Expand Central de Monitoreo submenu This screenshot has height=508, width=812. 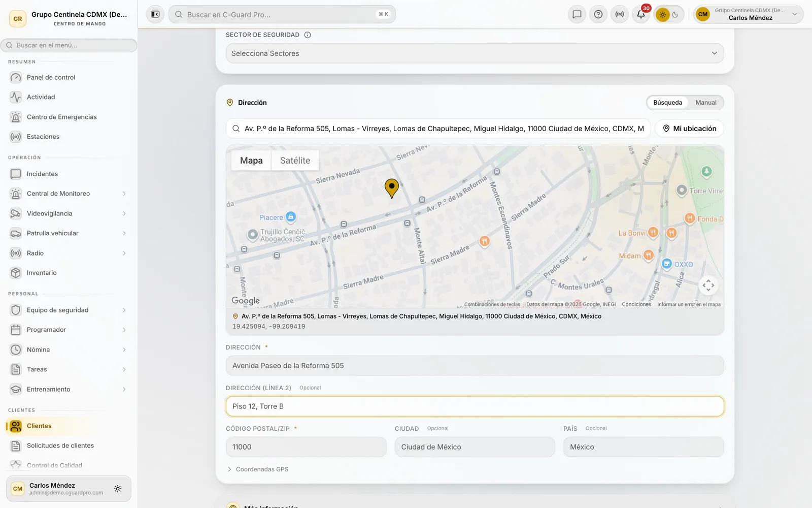pos(124,194)
